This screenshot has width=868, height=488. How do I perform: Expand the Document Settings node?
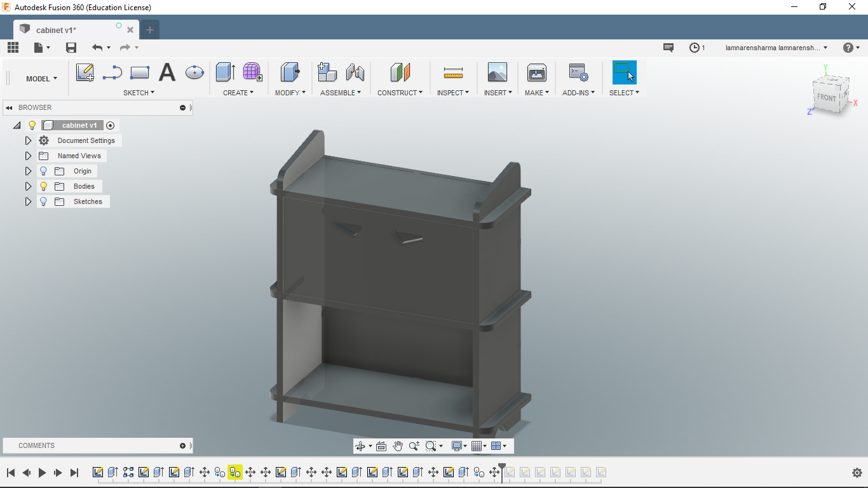28,141
